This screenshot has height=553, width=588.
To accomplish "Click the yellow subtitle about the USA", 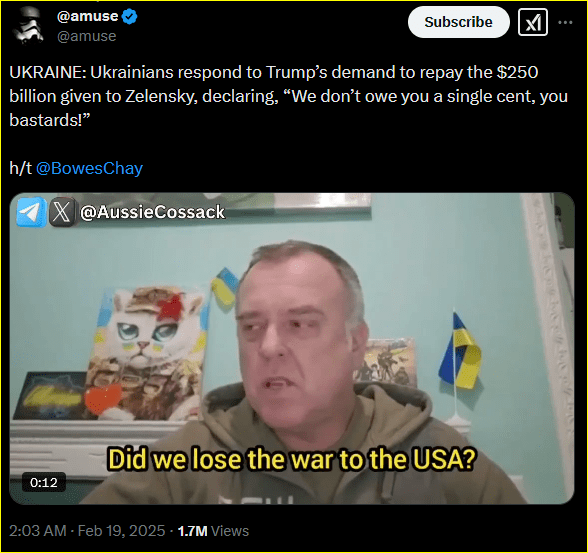I will pyautogui.click(x=292, y=459).
